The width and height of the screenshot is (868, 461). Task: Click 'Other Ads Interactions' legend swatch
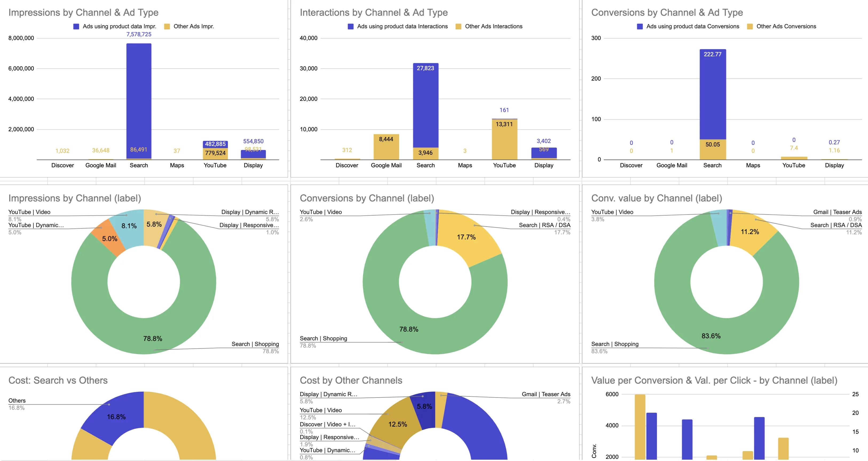click(x=458, y=27)
